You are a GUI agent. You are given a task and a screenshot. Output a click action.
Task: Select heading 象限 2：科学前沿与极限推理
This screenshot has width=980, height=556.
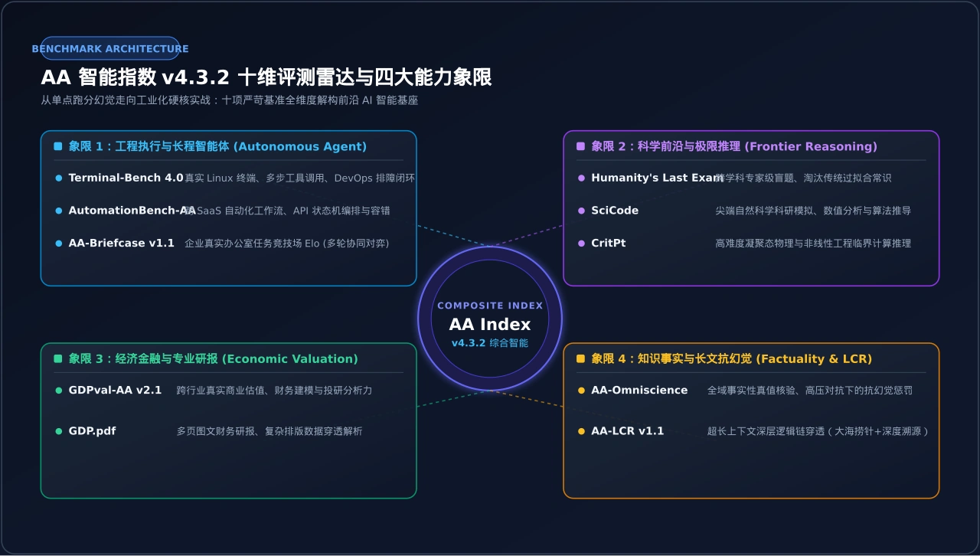pyautogui.click(x=734, y=146)
